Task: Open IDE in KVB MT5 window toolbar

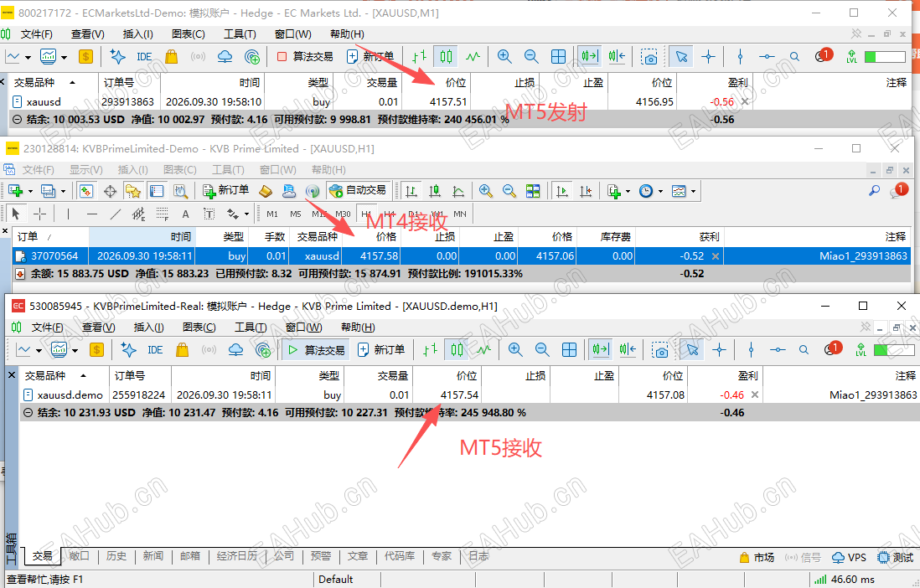Action: (155, 350)
